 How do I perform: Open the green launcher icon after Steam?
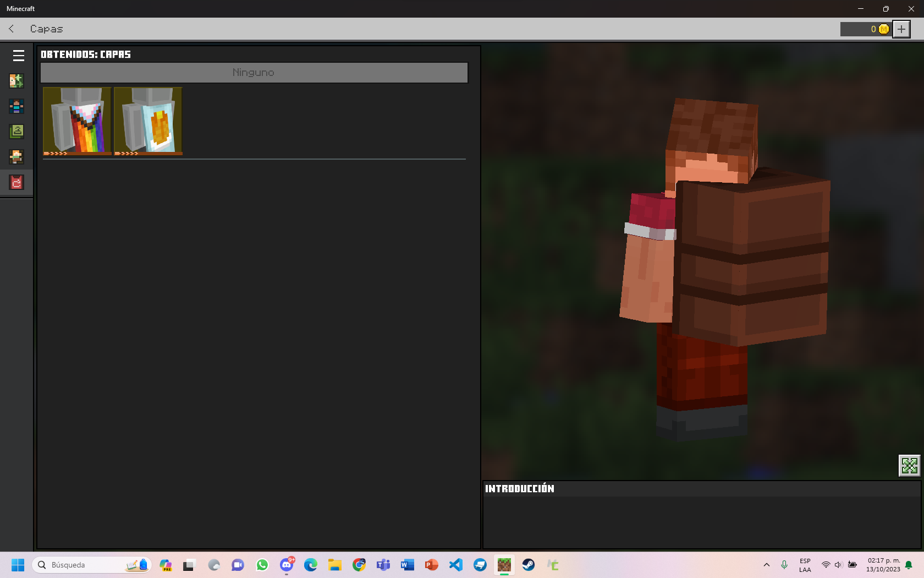(x=553, y=565)
